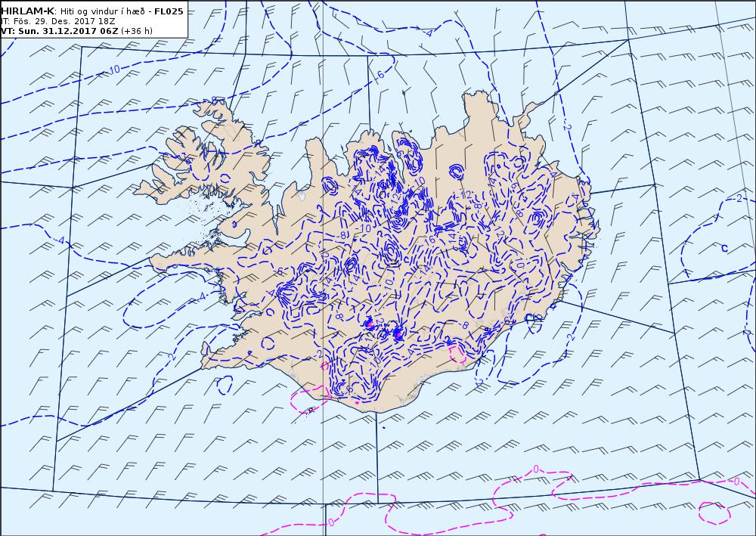This screenshot has height=536, width=756.
Task: Click the -4 contour label west of Snæfellsnes
Action: (x=59, y=240)
